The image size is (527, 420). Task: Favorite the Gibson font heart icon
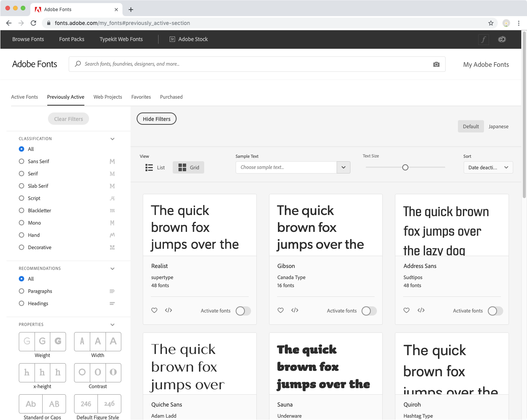(281, 310)
